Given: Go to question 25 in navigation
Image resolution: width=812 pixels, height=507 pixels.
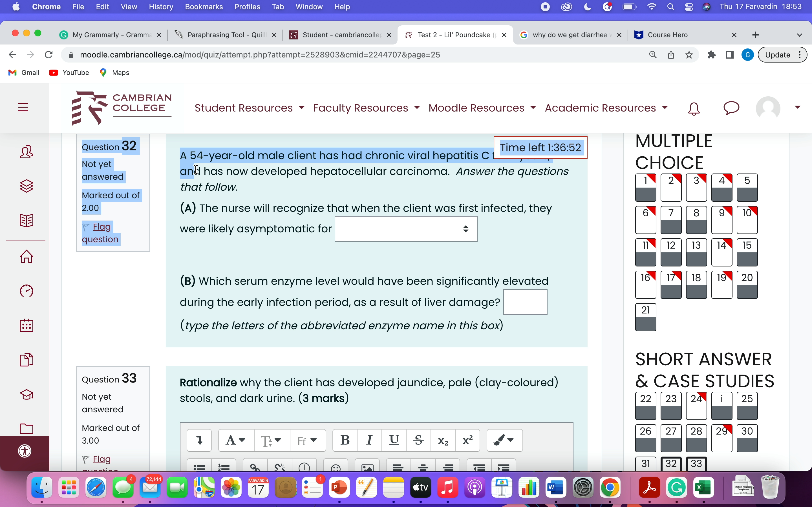Looking at the screenshot, I should click(747, 405).
